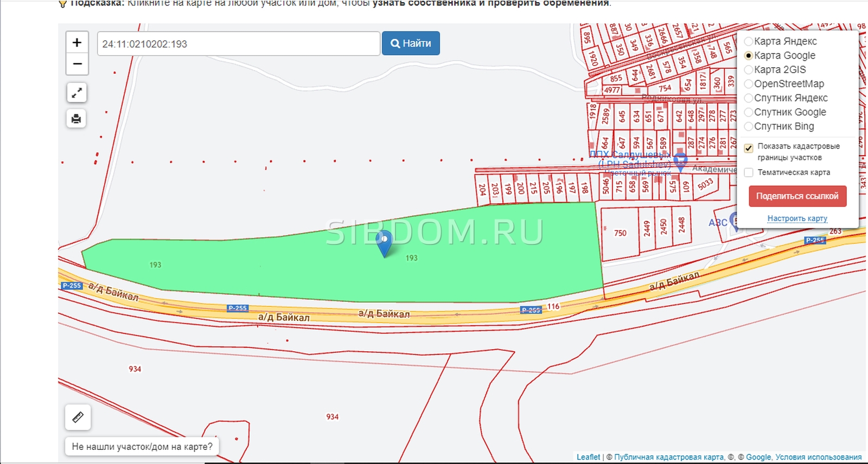Toggle cadastral parcel boundaries checkbox
Viewport: 868px width, 464px height.
tap(749, 147)
